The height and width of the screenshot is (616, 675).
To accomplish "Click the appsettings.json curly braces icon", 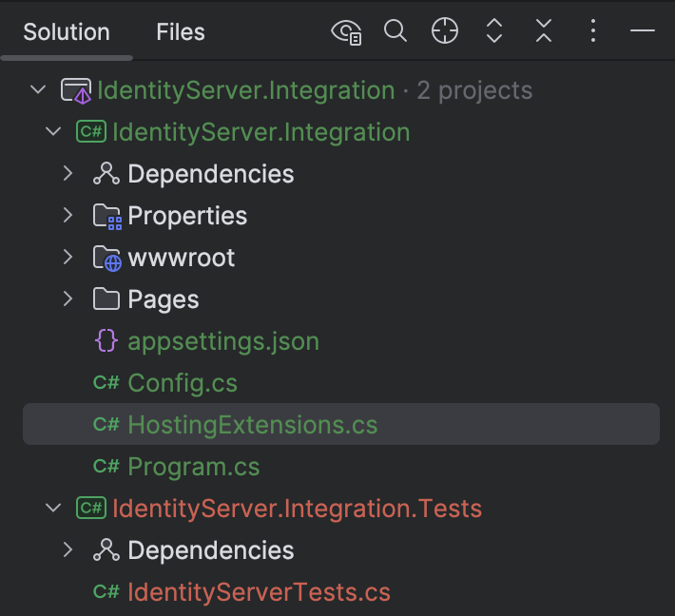I will pyautogui.click(x=106, y=341).
